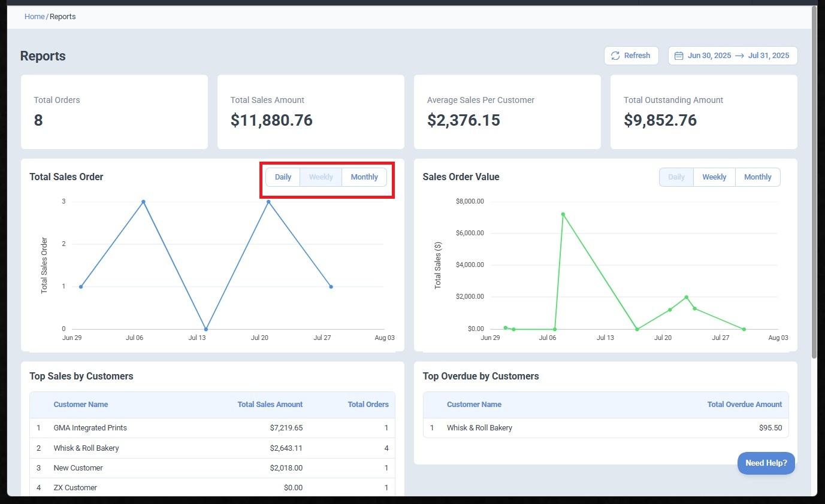Select the GMA Integrated Prints customer row
Image resolution: width=825 pixels, height=504 pixels.
[90, 428]
